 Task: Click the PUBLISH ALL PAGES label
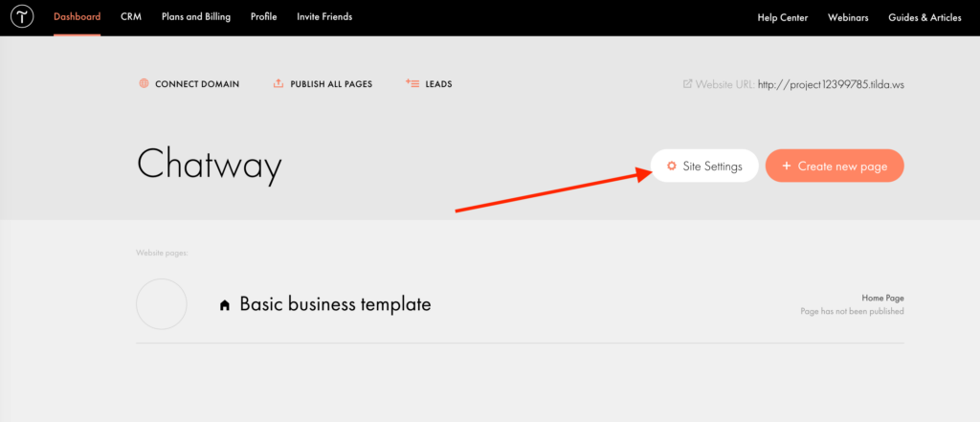point(331,84)
